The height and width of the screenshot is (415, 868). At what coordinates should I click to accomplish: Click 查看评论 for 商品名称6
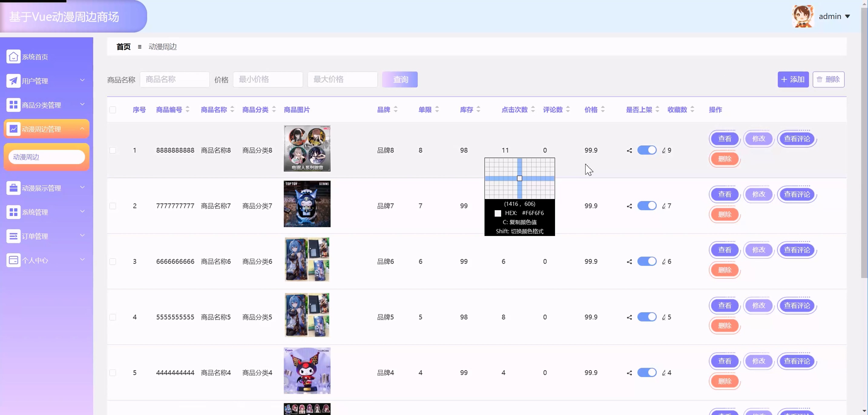point(797,250)
